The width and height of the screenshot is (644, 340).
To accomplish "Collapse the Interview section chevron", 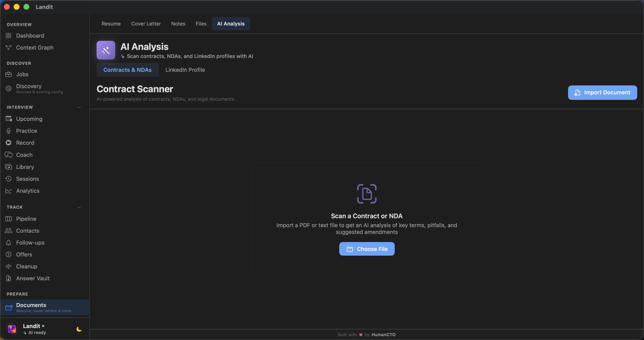I will (x=79, y=108).
